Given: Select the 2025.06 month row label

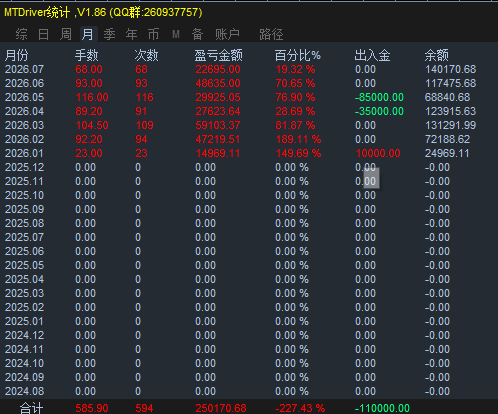Looking at the screenshot, I should click(x=24, y=251).
